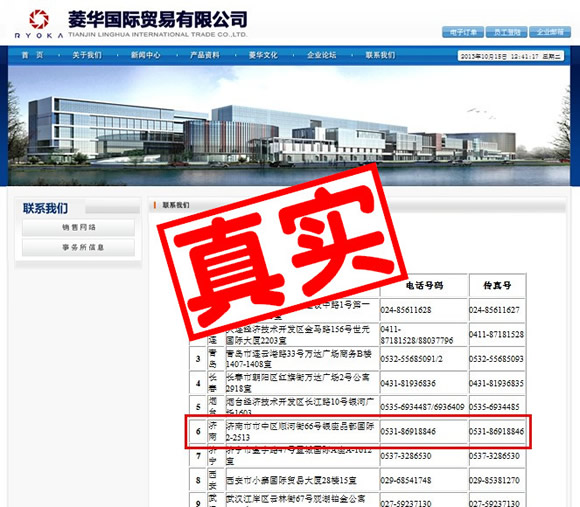Click fax number 024-85611627

click(x=495, y=310)
